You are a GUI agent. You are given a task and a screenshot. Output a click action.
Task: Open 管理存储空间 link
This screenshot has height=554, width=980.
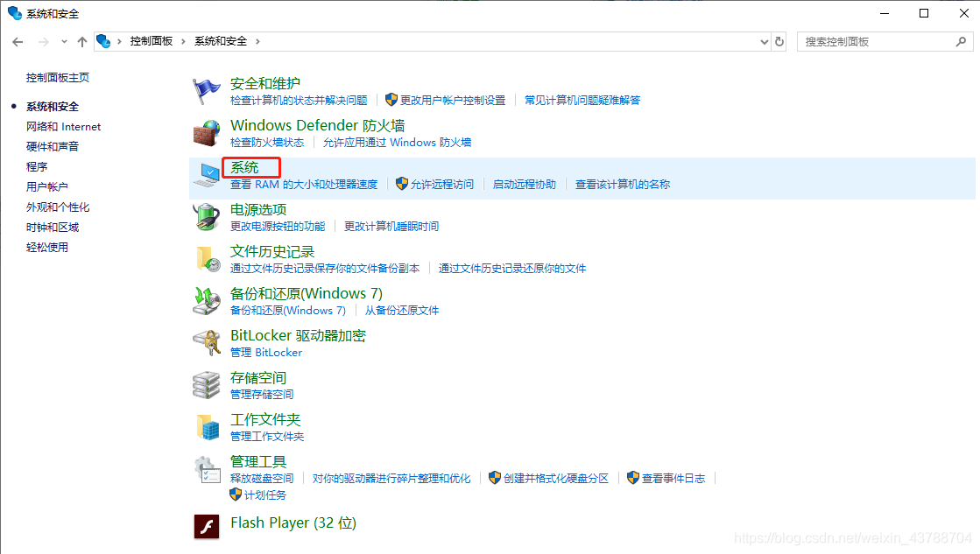[x=262, y=394]
